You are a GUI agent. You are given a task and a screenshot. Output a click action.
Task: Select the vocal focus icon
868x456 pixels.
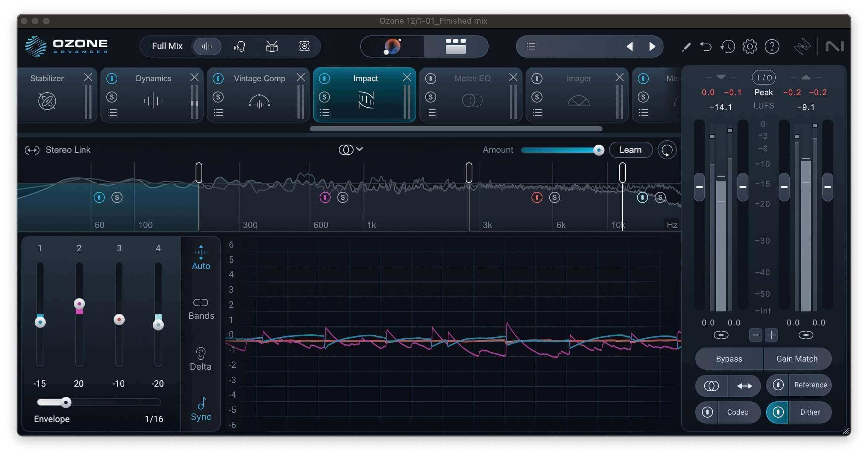[x=239, y=46]
